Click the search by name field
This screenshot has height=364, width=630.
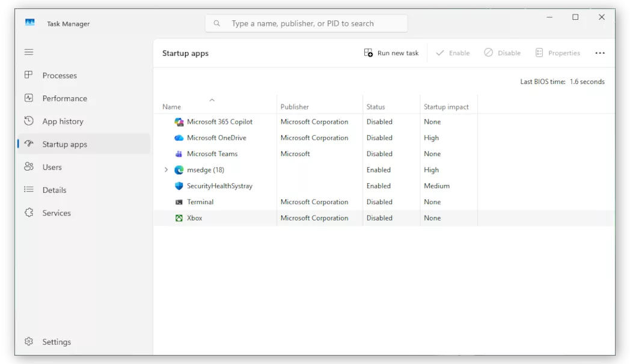pyautogui.click(x=306, y=23)
